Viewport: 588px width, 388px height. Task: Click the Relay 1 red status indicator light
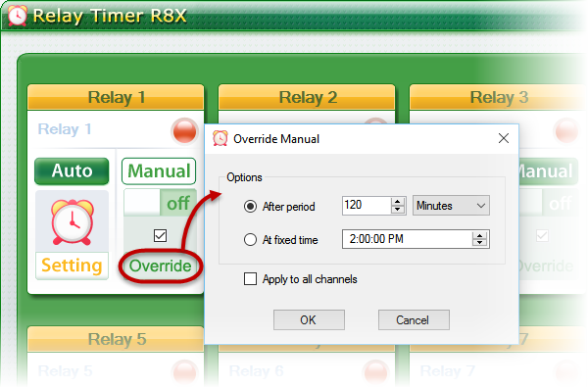coord(184,131)
